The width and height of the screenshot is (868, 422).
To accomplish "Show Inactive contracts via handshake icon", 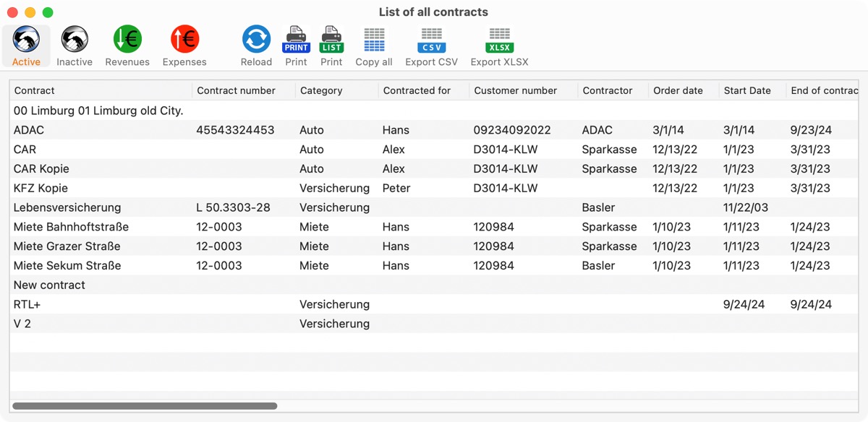I will coord(75,40).
